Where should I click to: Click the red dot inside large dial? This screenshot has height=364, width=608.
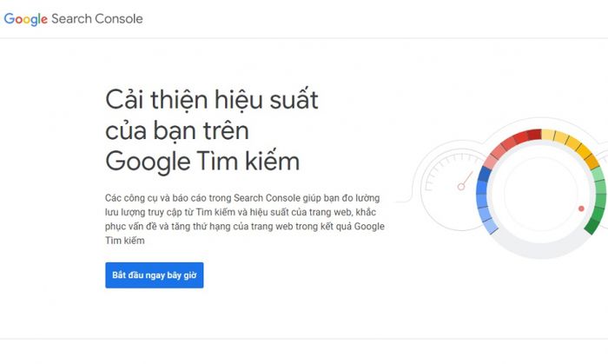tap(581, 208)
